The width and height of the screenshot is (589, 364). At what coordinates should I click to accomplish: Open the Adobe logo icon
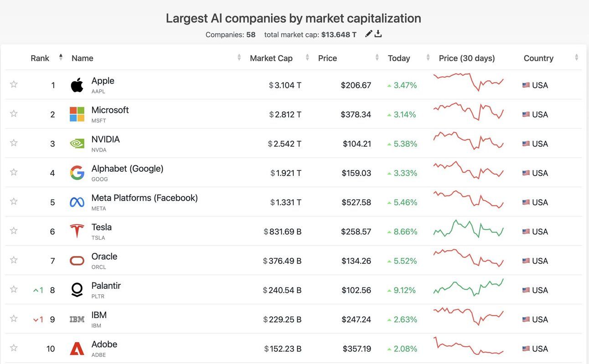tap(77, 349)
